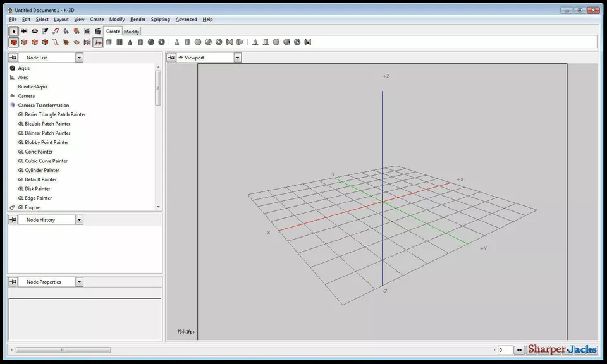Select the arrow selection tool

13,31
